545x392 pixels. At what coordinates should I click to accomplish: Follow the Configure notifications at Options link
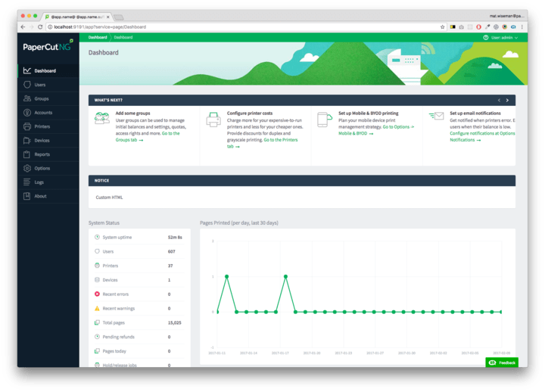(482, 136)
